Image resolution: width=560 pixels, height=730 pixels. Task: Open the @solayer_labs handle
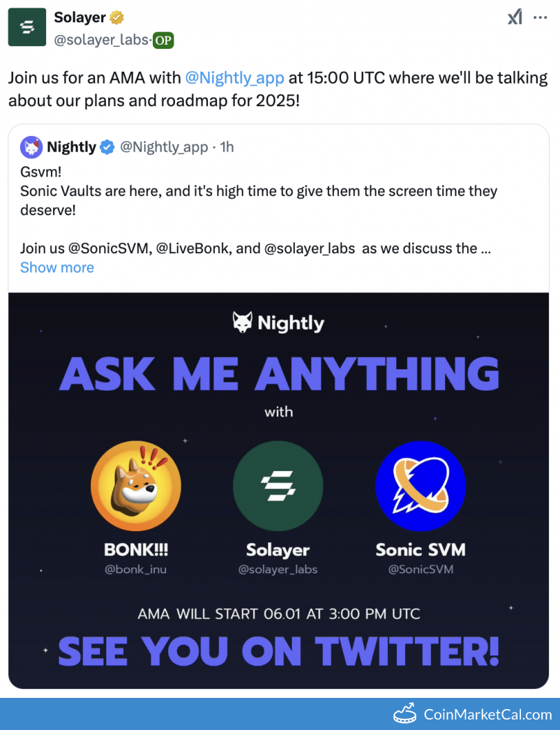101,40
